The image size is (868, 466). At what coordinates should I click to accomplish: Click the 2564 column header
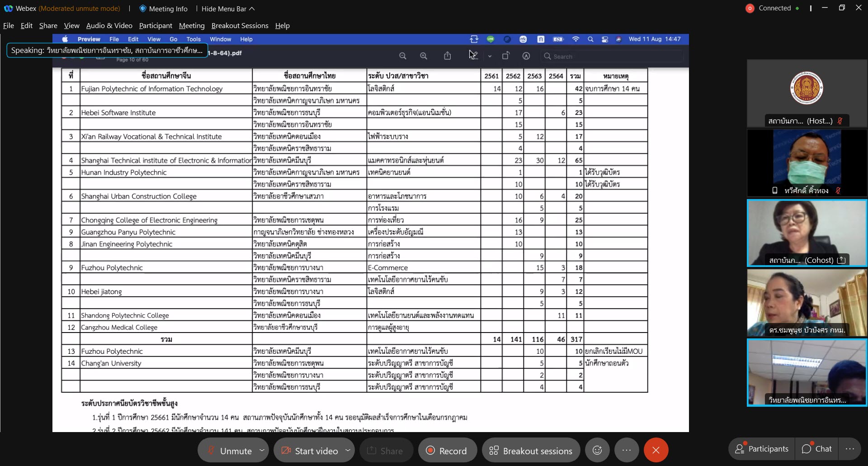pos(556,76)
